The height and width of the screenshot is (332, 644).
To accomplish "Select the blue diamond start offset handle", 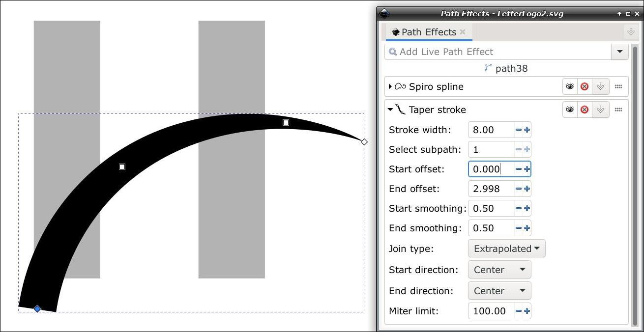I will (37, 309).
